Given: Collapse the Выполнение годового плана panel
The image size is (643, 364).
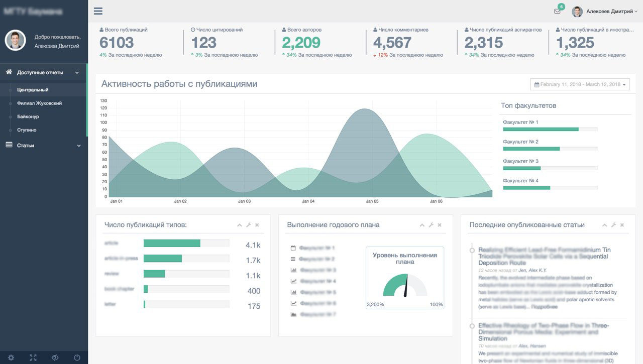Looking at the screenshot, I should coord(422,225).
